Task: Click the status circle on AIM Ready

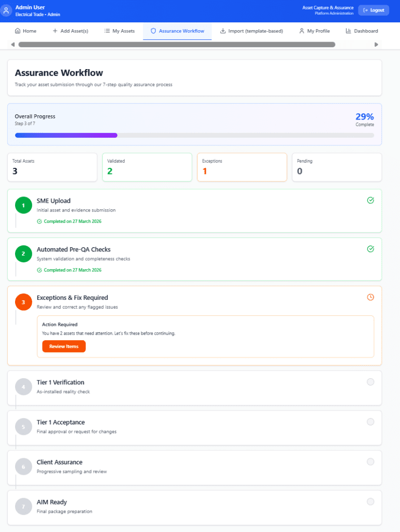Action: pyautogui.click(x=370, y=501)
